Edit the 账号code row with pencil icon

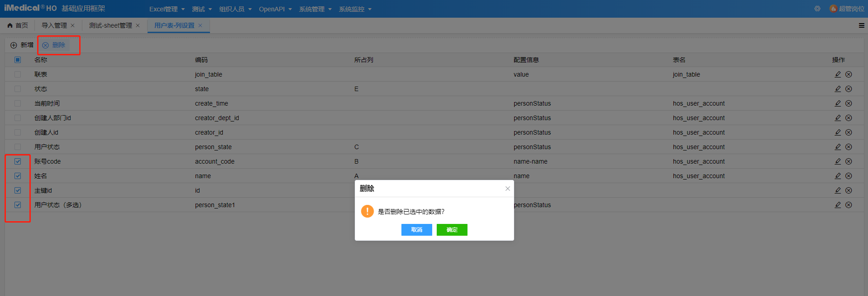click(838, 161)
